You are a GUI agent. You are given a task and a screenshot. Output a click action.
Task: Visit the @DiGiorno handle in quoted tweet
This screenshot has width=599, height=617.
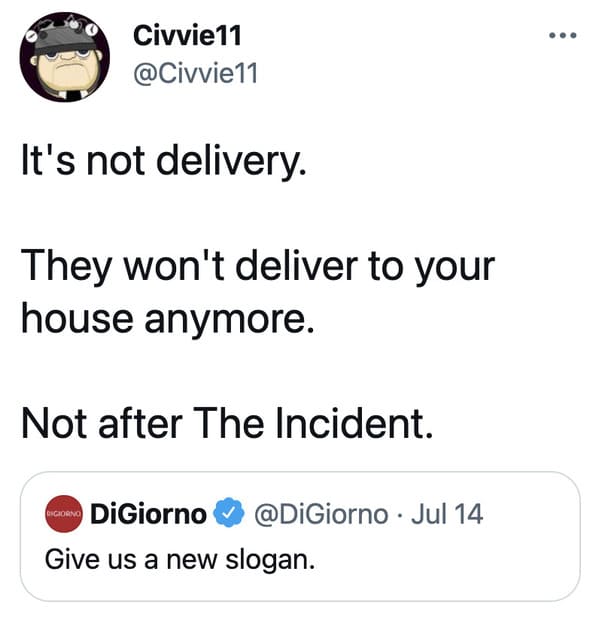(x=322, y=514)
